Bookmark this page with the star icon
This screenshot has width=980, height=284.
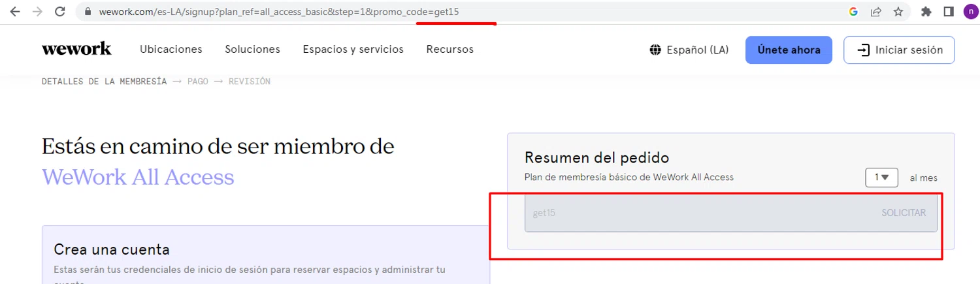point(898,12)
